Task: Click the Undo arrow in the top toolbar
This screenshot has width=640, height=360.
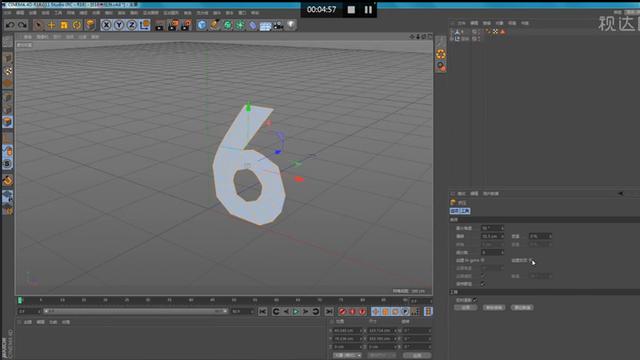Action: [x=11, y=25]
